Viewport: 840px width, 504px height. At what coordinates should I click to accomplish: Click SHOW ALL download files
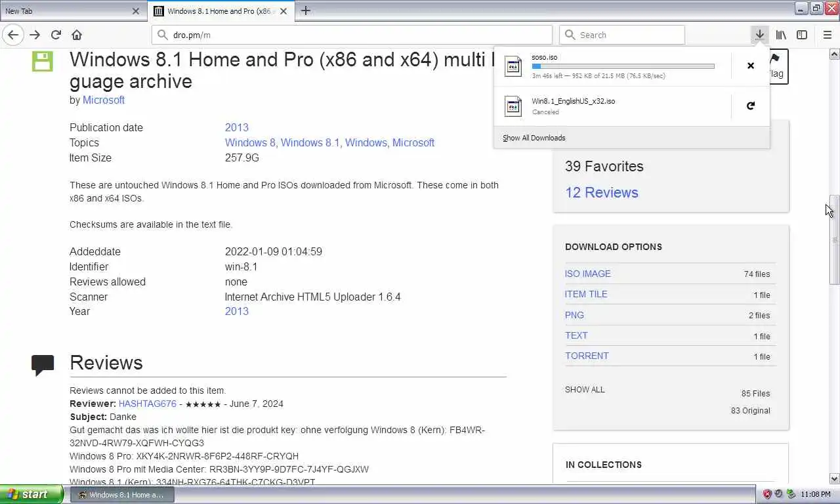pyautogui.click(x=585, y=389)
